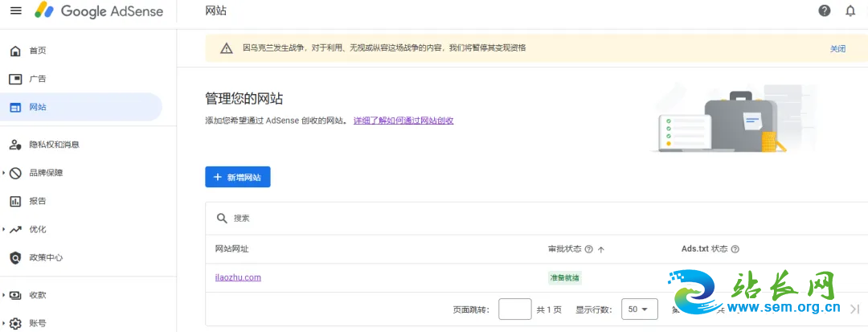Click the 管理您的网站 heading
Screen dimensions: 868x332
[244, 100]
